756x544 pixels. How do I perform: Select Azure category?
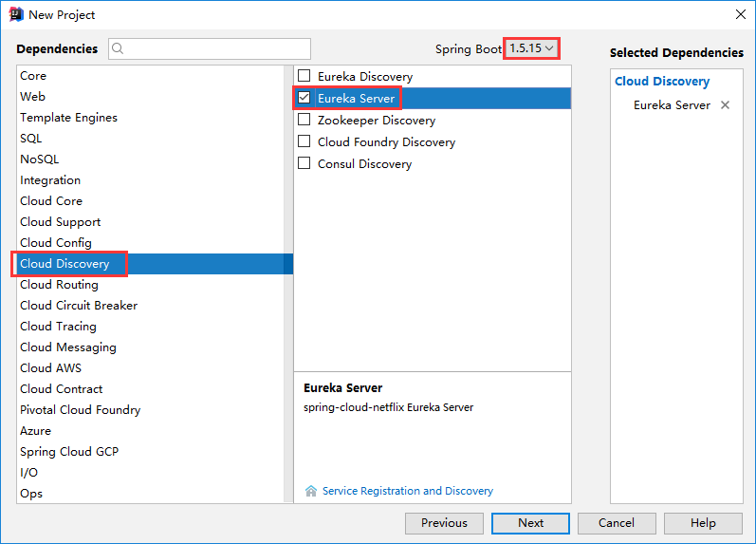pyautogui.click(x=151, y=431)
